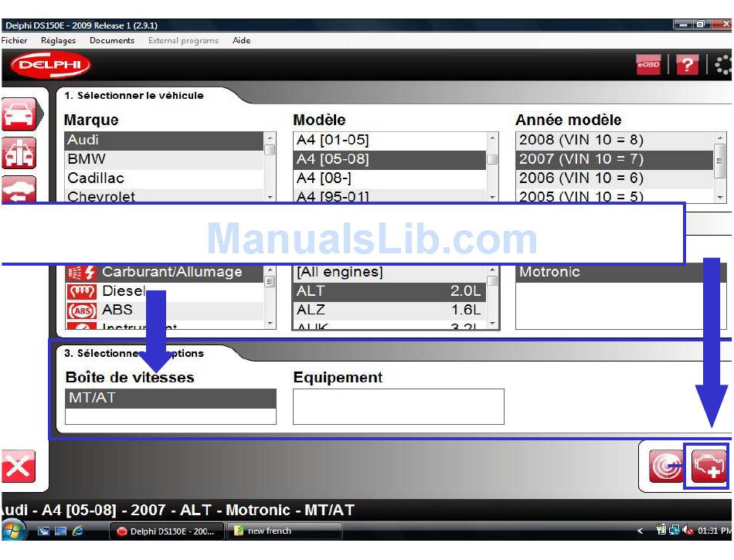The image size is (734, 560).
Task: Click Modèle list scroll down arrow
Action: (x=492, y=198)
